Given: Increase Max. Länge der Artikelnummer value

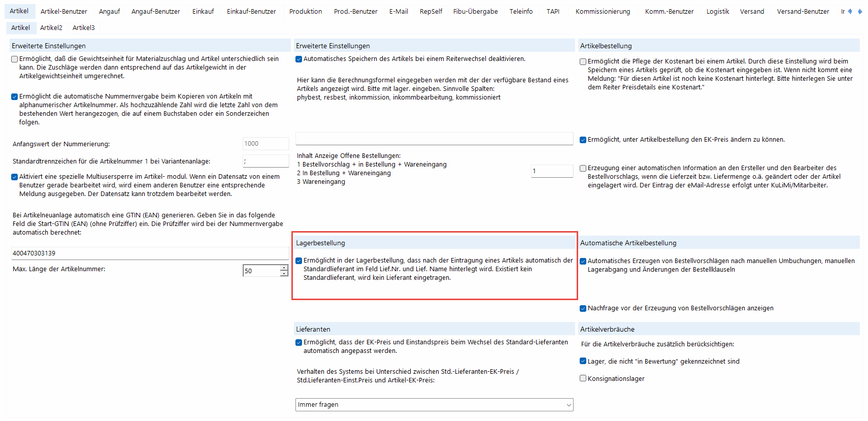Looking at the screenshot, I should [284, 268].
